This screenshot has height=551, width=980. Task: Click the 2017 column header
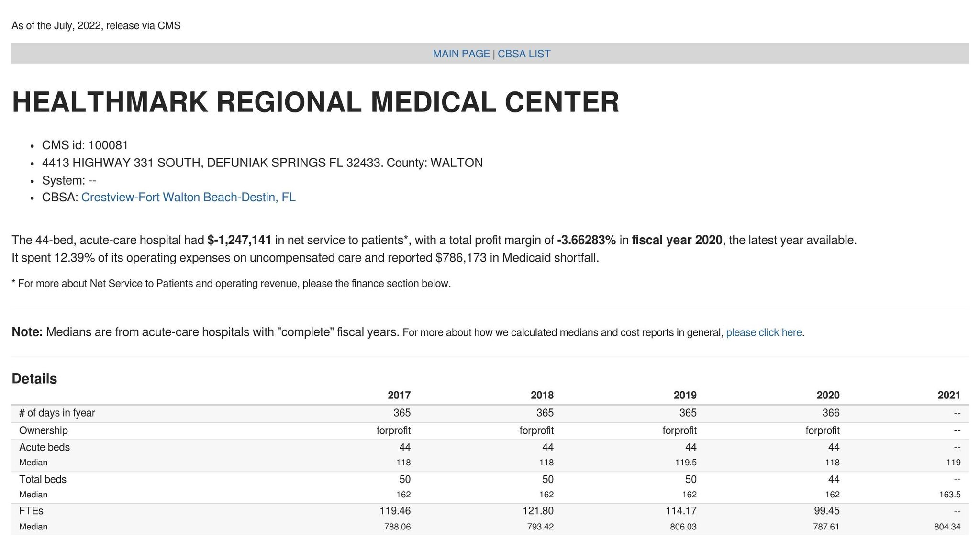400,395
